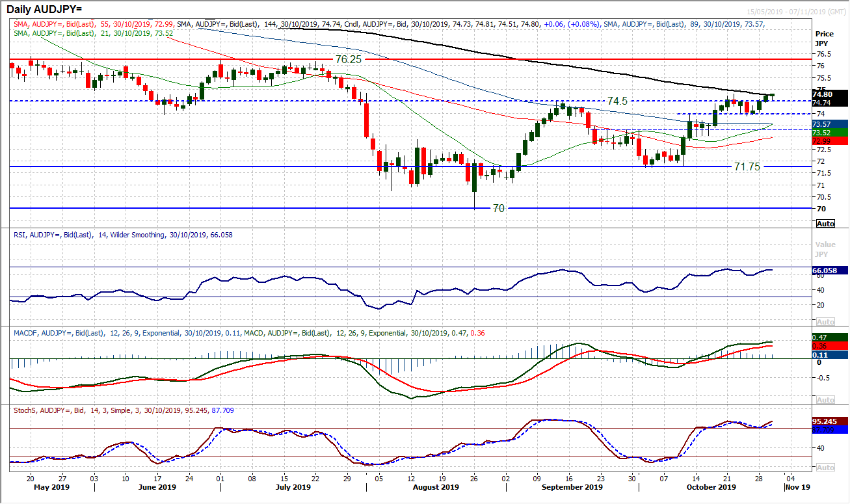Click the green 73.52 SMA price tag
Screen dimensions: 850x504
tap(830, 132)
